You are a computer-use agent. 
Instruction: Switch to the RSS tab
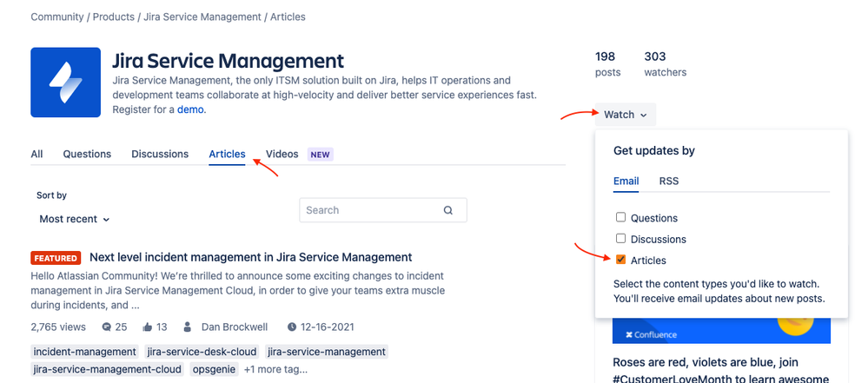click(669, 181)
